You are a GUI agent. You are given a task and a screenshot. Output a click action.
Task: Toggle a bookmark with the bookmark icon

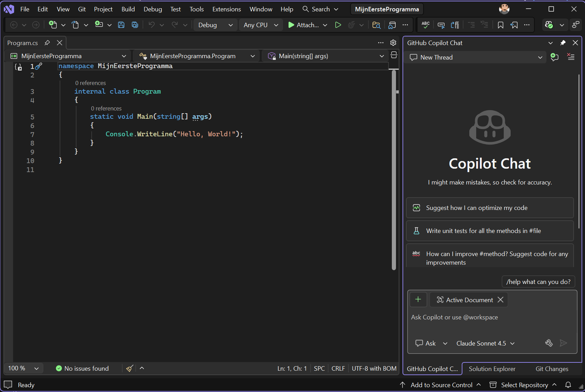[x=501, y=25]
